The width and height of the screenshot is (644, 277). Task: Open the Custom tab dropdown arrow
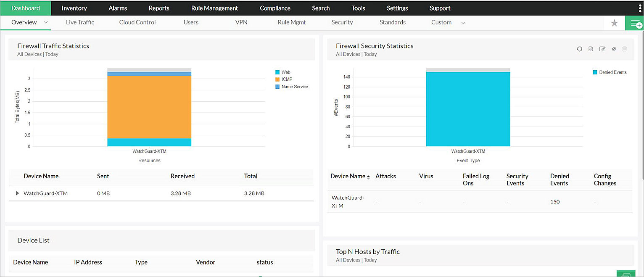pos(463,23)
